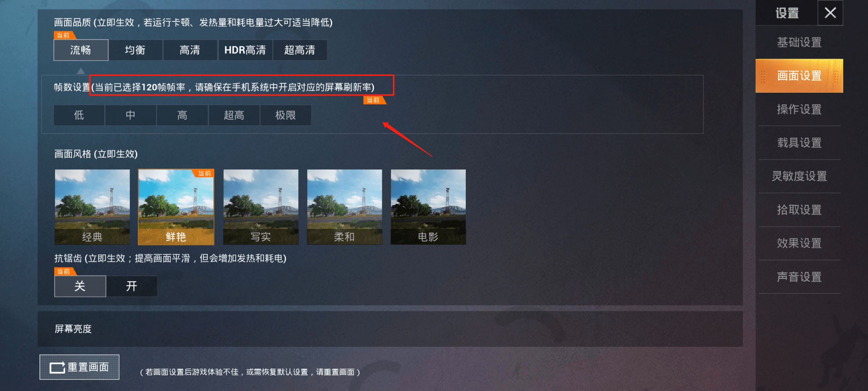The height and width of the screenshot is (391, 868).
Task: Choose the 写实 realistic style thumbnail
Action: (261, 207)
